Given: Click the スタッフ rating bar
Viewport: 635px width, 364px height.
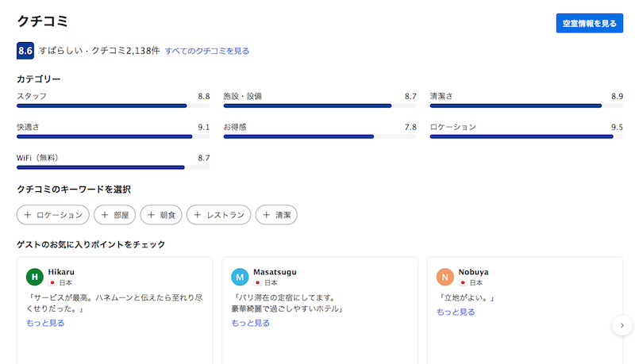Looking at the screenshot, I should point(114,106).
